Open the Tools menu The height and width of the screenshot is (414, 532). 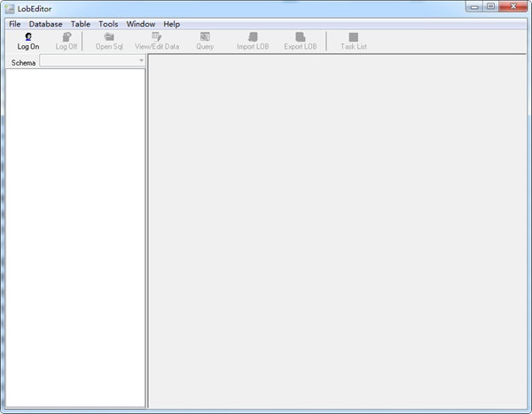point(108,24)
